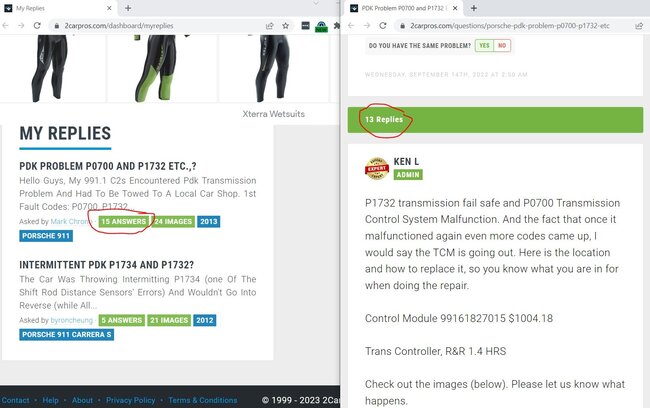Viewport: 650px width, 408px height.
Task: Open Help footer link
Action: [x=51, y=400]
